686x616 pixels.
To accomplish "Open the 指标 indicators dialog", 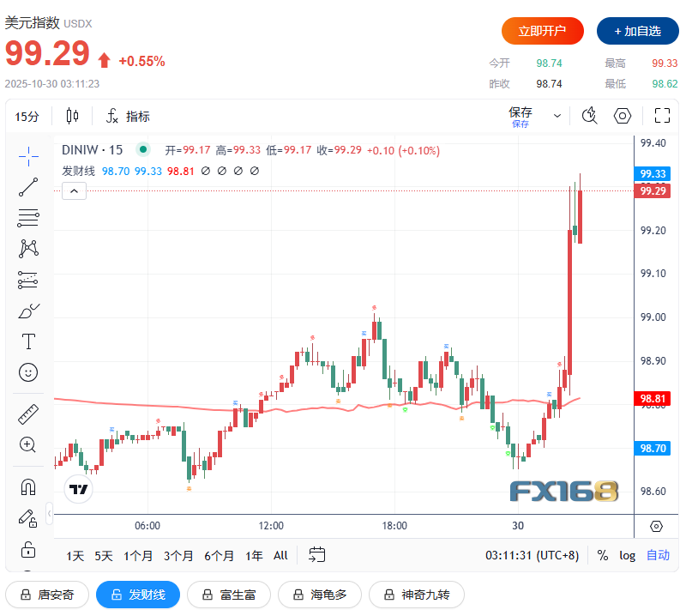I will pos(128,116).
